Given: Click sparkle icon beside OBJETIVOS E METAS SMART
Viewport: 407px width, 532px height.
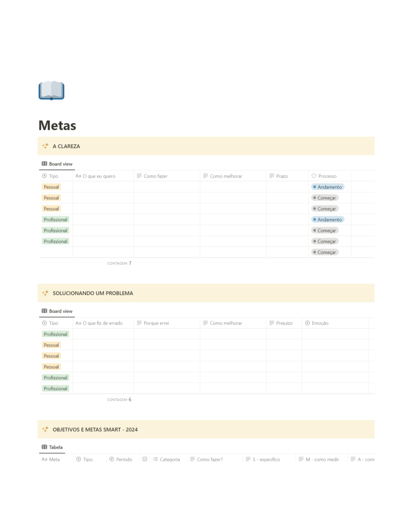Looking at the screenshot, I should [x=45, y=429].
